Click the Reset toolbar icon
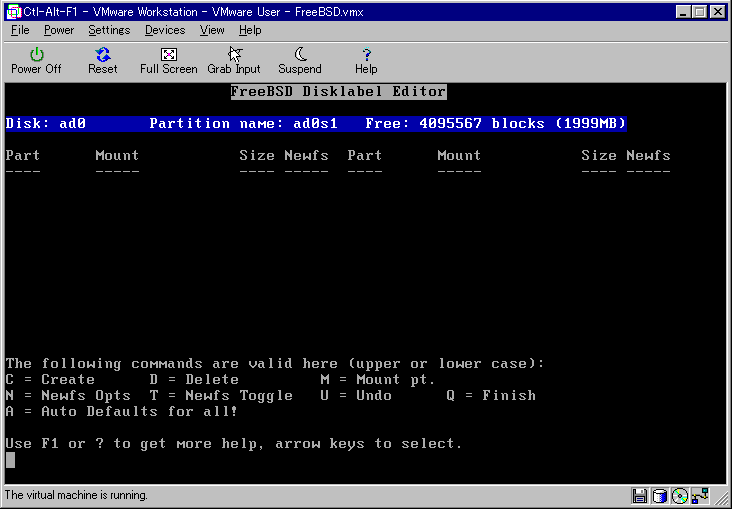 pyautogui.click(x=103, y=55)
